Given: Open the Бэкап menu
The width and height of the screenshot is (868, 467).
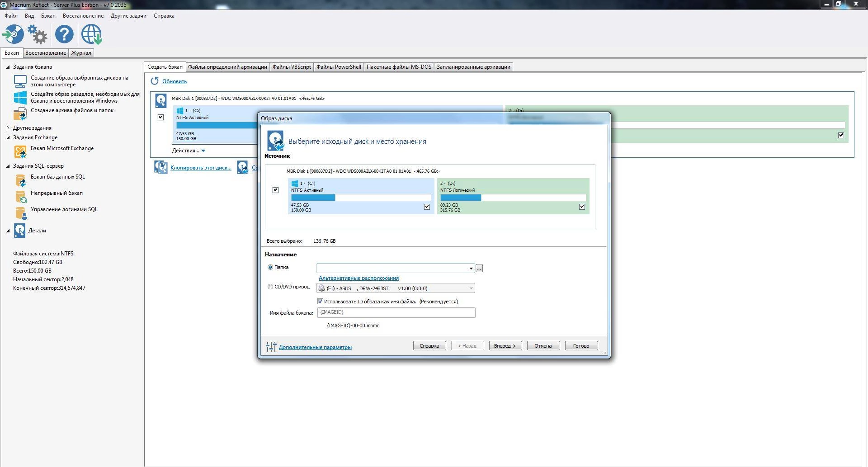Looking at the screenshot, I should [48, 16].
